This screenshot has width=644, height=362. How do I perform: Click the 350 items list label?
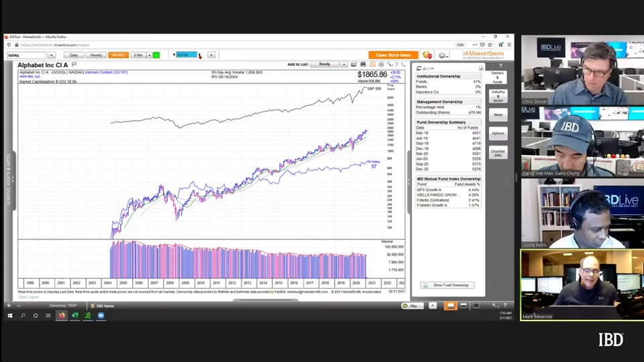(105, 306)
